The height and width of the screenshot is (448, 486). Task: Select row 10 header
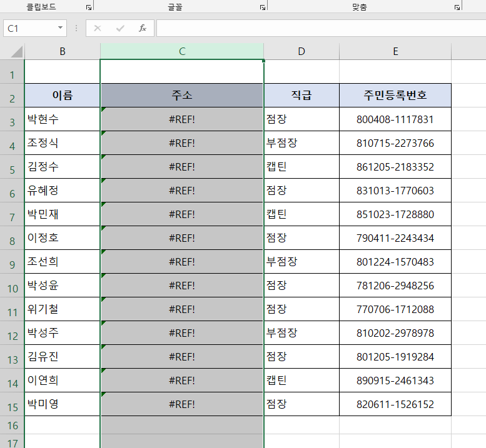(x=12, y=286)
